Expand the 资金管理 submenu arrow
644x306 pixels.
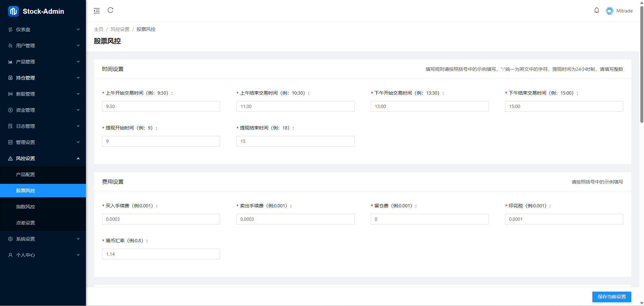click(78, 110)
